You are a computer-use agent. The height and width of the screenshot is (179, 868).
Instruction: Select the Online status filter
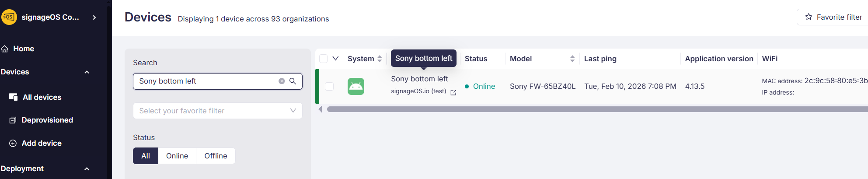(x=177, y=156)
